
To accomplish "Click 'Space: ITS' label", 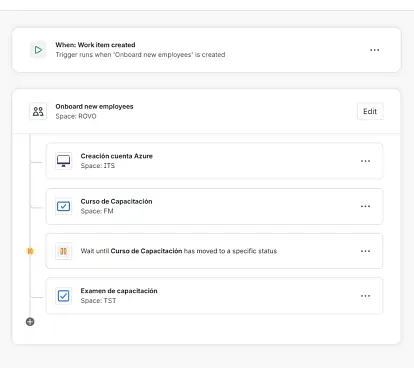I will (x=98, y=166).
